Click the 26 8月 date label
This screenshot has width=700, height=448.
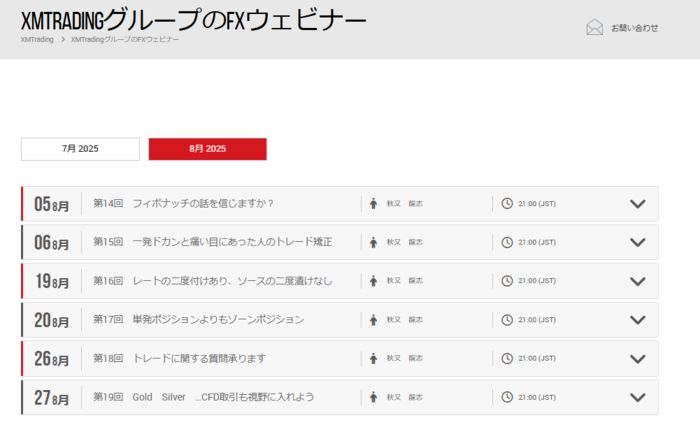click(x=51, y=359)
